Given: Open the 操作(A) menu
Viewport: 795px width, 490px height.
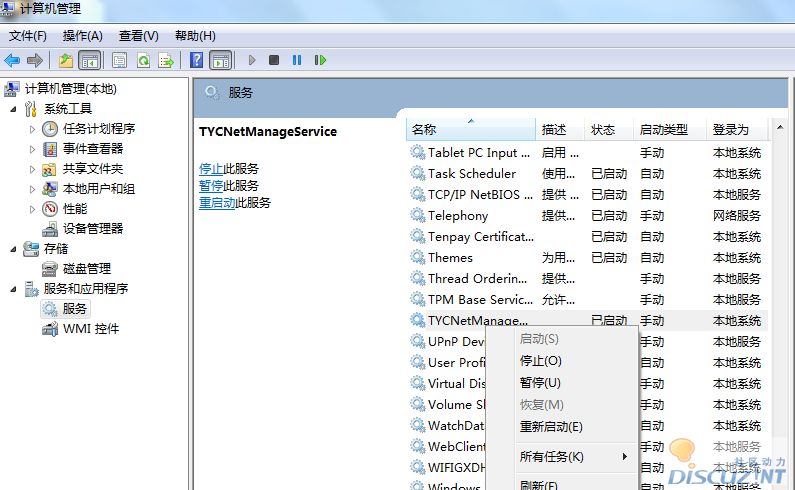Looking at the screenshot, I should tap(83, 36).
